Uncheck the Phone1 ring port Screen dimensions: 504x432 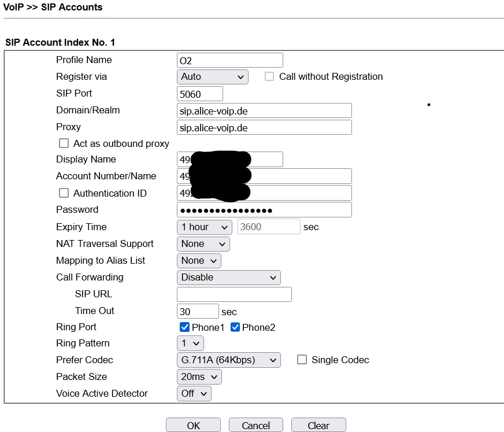(x=185, y=327)
